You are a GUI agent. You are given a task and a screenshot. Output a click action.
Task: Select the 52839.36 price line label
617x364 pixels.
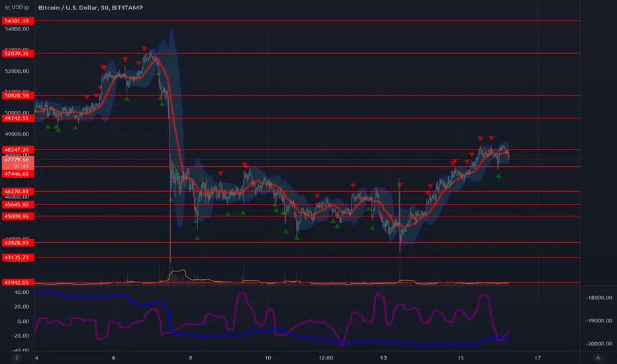click(18, 53)
